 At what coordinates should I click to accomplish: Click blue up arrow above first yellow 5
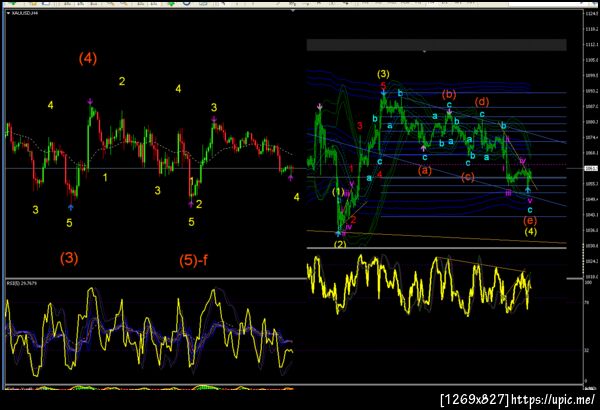tap(70, 207)
